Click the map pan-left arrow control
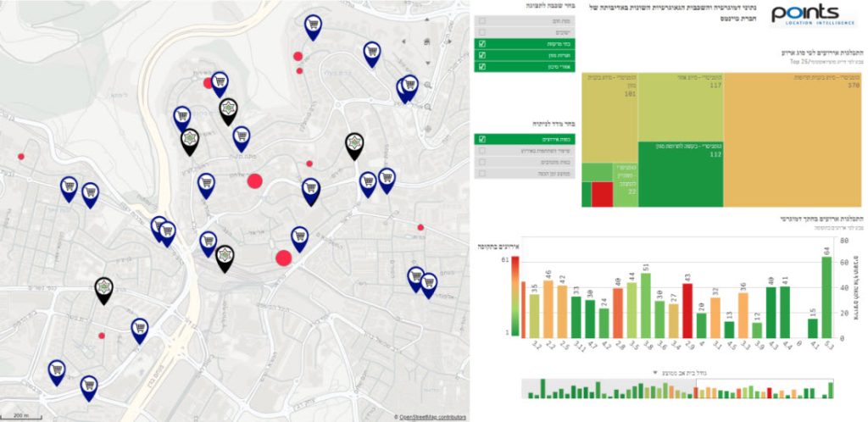Image resolution: width=868 pixels, height=422 pixels. coord(403,42)
